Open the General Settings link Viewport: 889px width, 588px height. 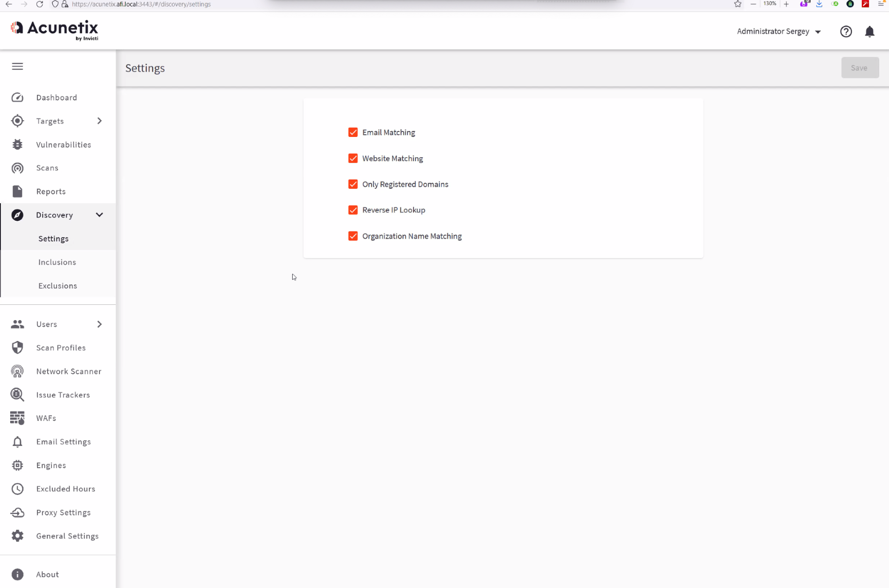click(x=67, y=536)
